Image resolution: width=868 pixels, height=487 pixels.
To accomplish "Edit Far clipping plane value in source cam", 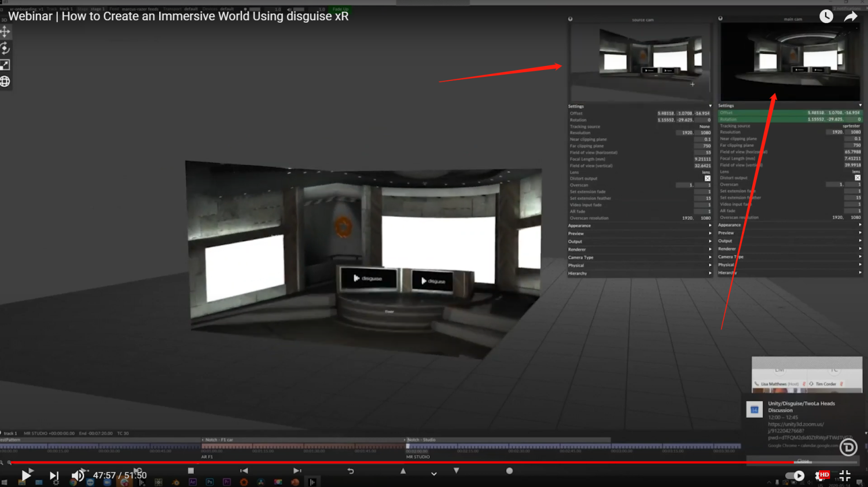I will (x=703, y=146).
